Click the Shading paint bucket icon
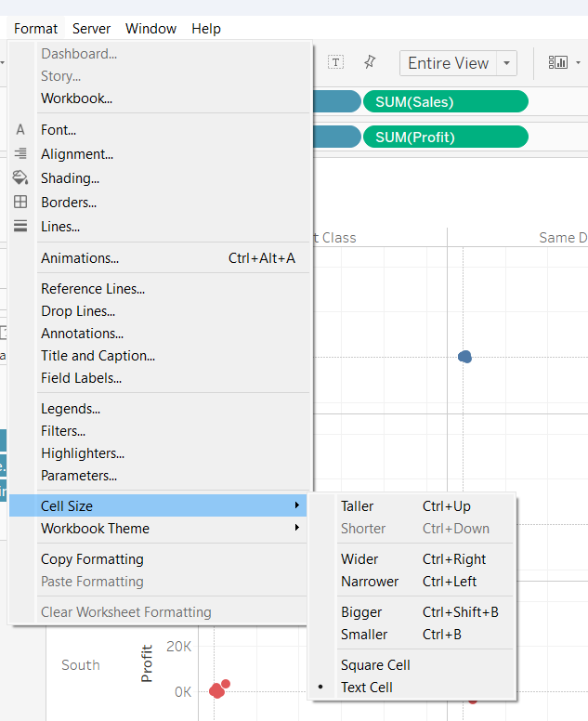 [20, 177]
